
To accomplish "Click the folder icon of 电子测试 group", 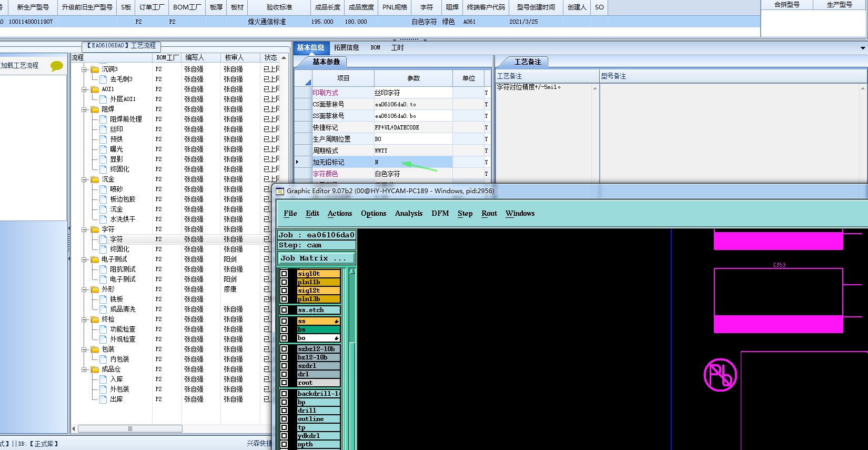I will pyautogui.click(x=95, y=259).
